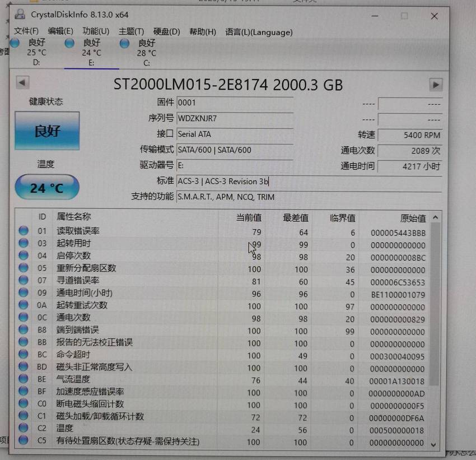Image resolution: width=476 pixels, height=460 pixels.
Task: Click the 临界值 column header
Action: coord(343,218)
